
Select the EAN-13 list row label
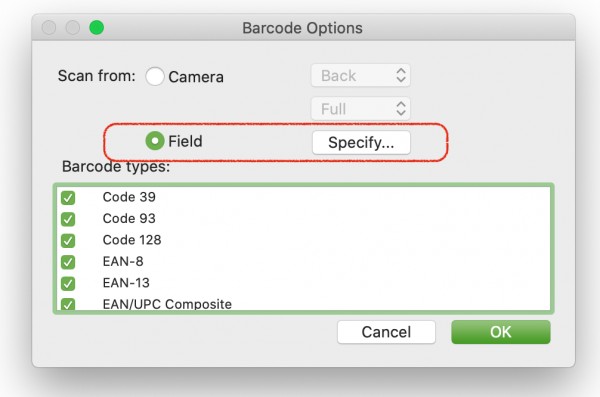126,283
